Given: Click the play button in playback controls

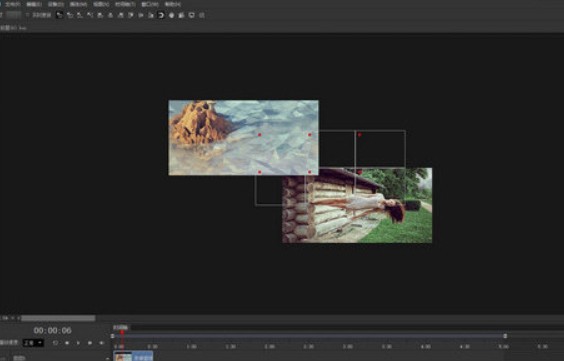Looking at the screenshot, I should [78, 343].
